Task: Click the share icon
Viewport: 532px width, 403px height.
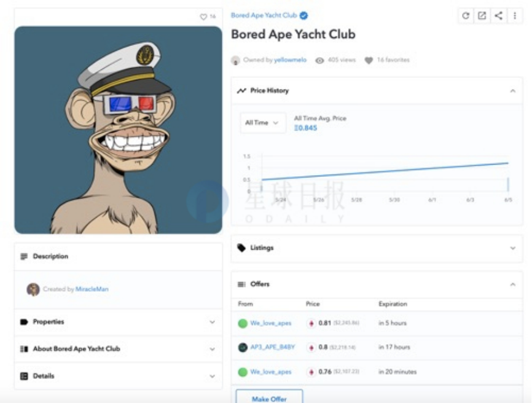Action: pos(498,15)
